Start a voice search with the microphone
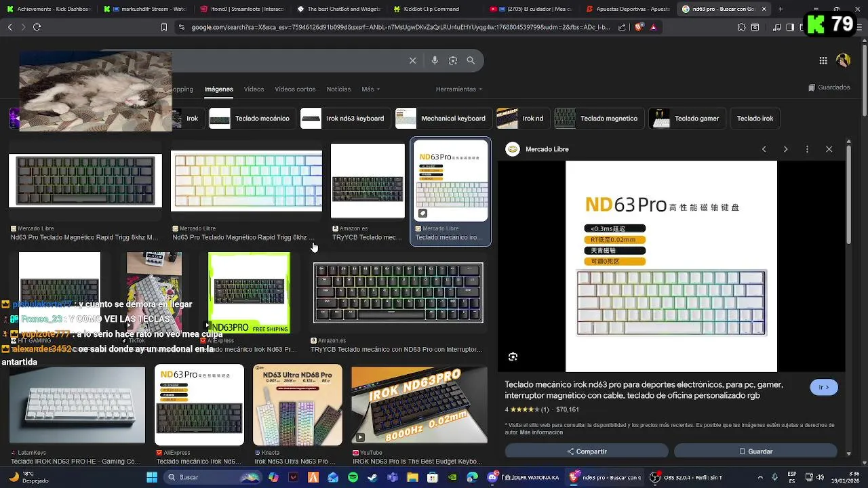 (x=435, y=60)
